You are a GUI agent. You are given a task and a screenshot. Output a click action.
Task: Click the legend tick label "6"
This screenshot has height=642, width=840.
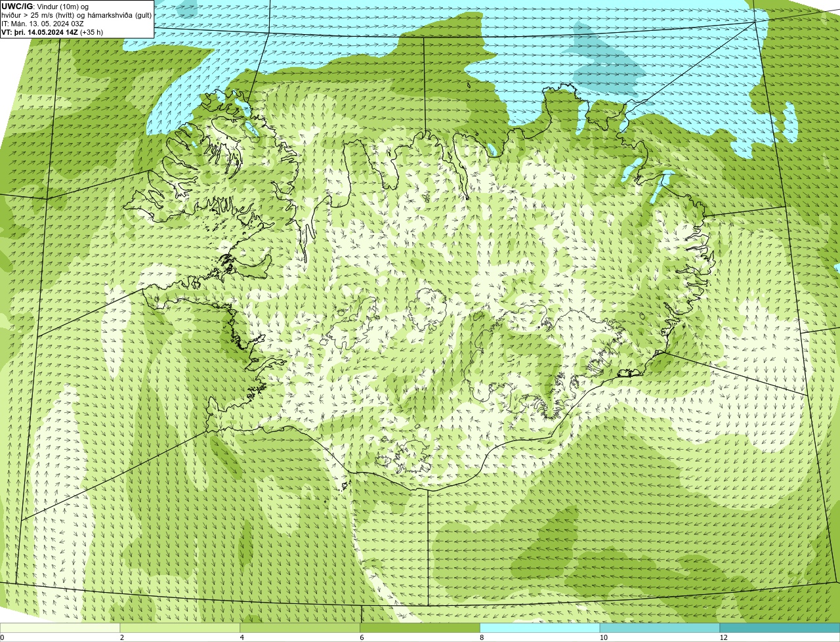tap(362, 637)
